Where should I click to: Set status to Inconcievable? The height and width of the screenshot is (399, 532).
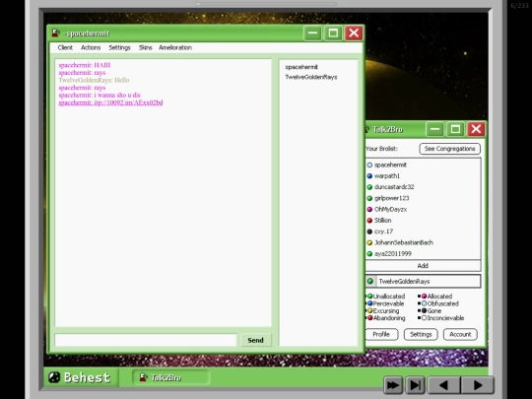tap(442, 318)
